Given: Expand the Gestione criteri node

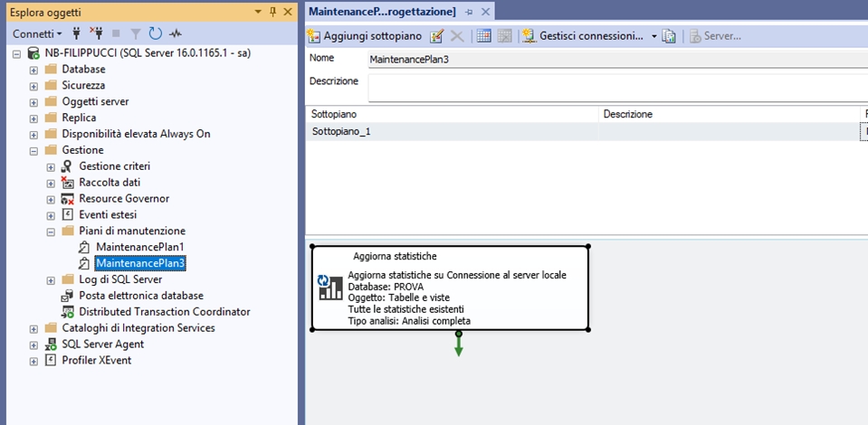Looking at the screenshot, I should 51,167.
